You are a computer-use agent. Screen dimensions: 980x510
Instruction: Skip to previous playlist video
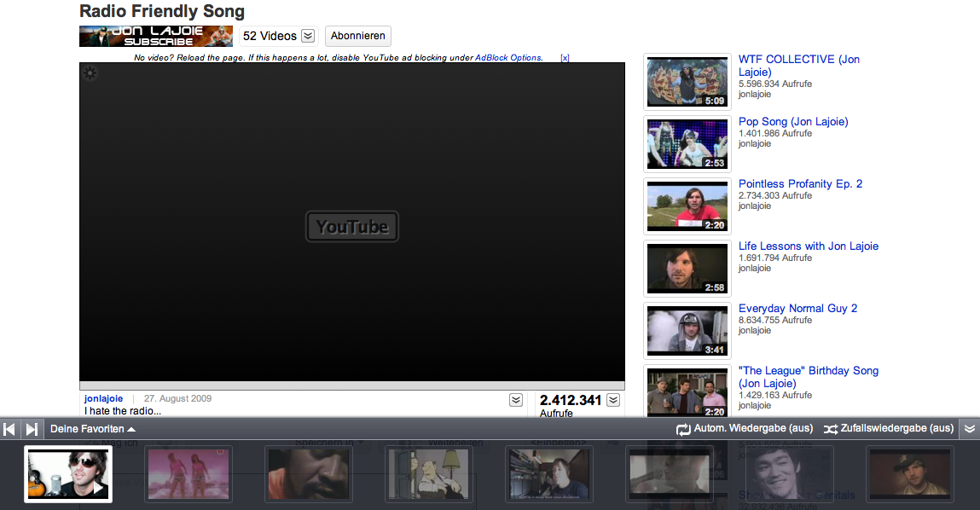[9, 429]
